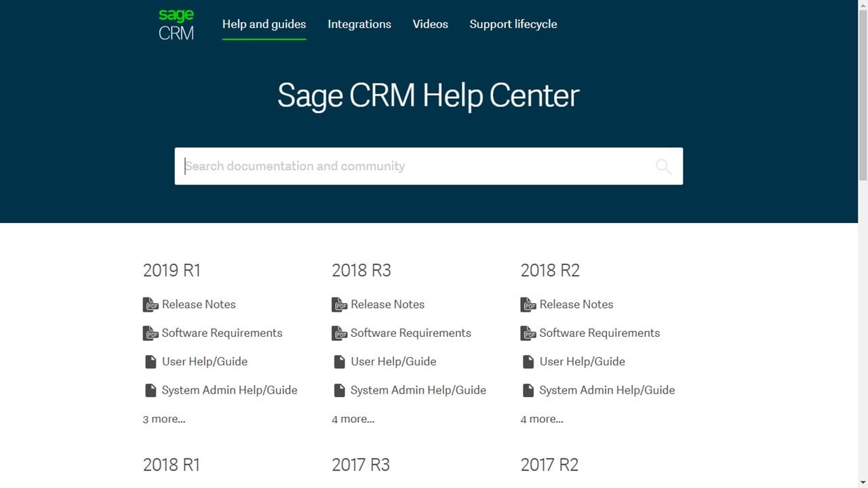Click the Sage CRM logo

pyautogui.click(x=176, y=24)
